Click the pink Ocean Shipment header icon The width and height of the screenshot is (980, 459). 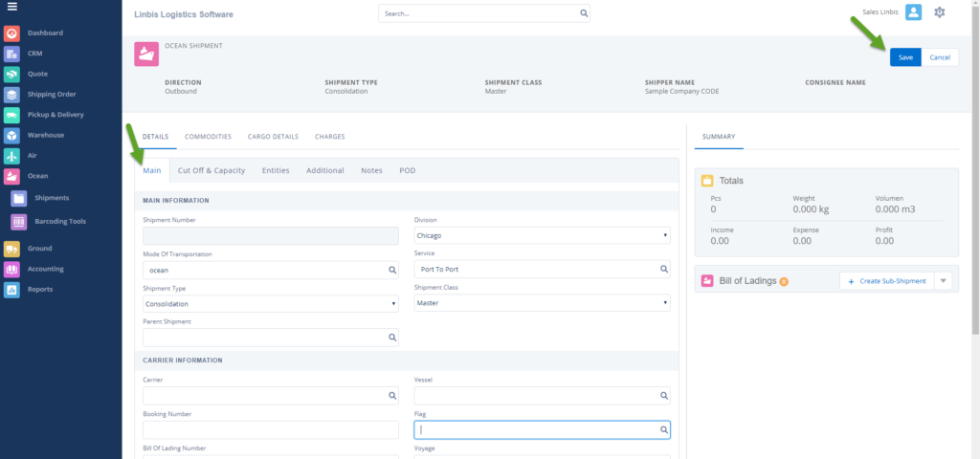[x=146, y=54]
